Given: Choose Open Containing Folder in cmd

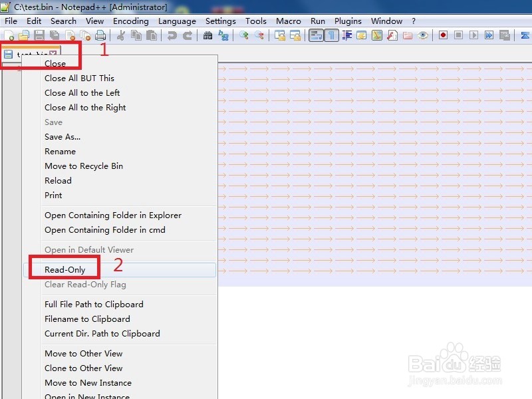Looking at the screenshot, I should [120, 229].
